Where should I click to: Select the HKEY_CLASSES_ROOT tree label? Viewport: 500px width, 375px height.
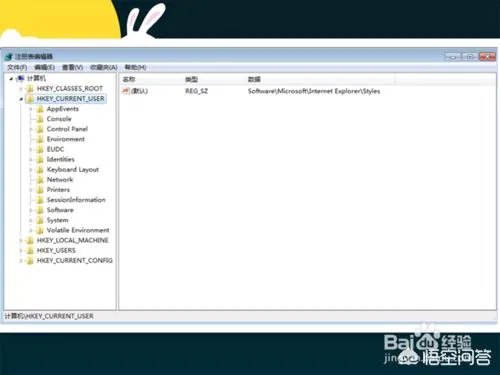coord(70,89)
